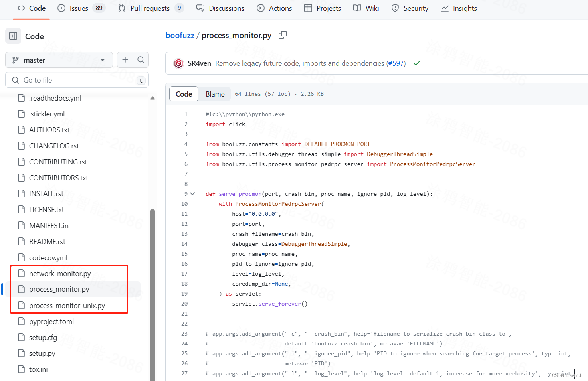Click the file tree scrollbar thumb
The width and height of the screenshot is (588, 381).
click(x=152, y=294)
